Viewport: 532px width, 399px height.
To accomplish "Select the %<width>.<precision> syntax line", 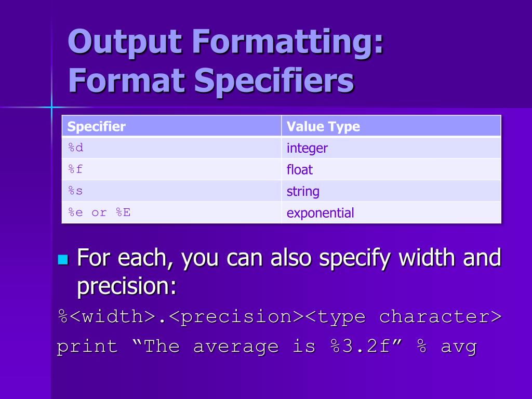I will pyautogui.click(x=280, y=317).
